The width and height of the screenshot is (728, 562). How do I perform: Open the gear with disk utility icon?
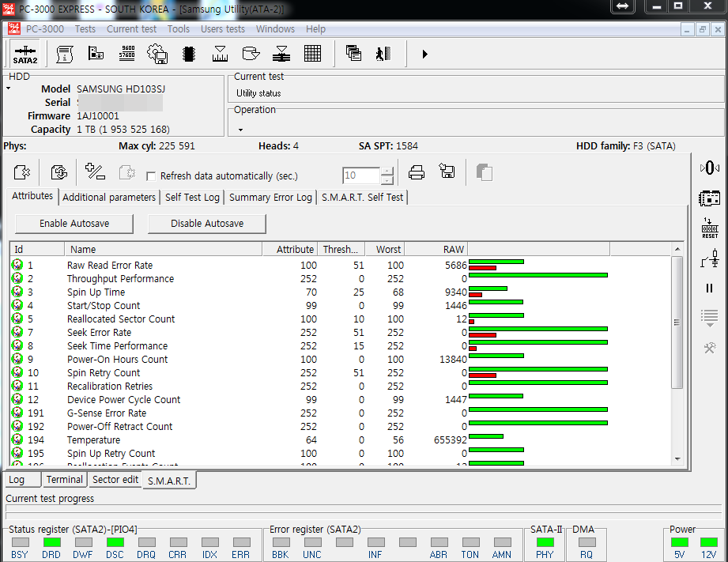[x=157, y=55]
